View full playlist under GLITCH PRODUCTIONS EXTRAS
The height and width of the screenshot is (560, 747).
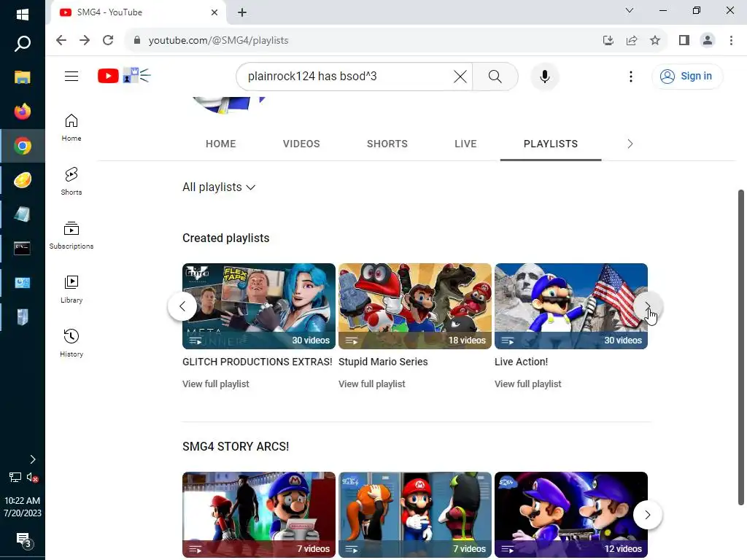pyautogui.click(x=216, y=384)
